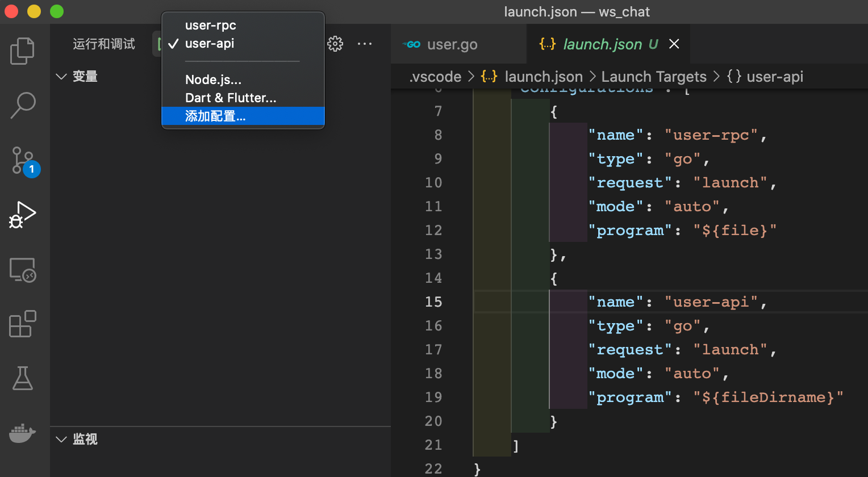Open the Remote Explorer icon
Image resolution: width=868 pixels, height=477 pixels.
(x=23, y=270)
